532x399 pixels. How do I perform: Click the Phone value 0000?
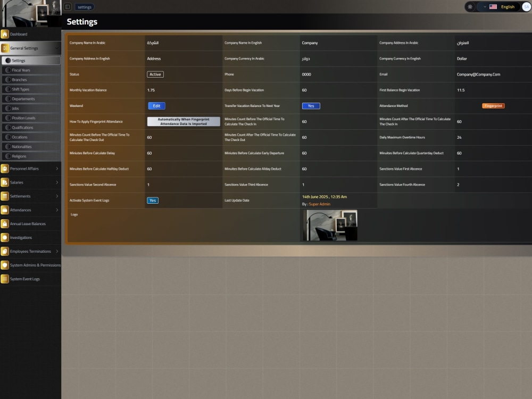[x=306, y=74]
